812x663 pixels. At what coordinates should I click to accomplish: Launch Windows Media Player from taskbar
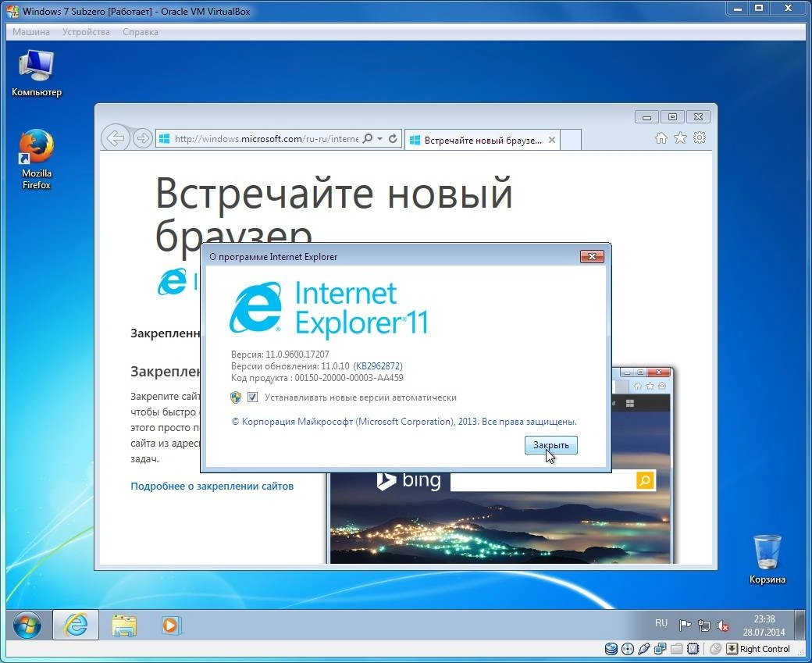coord(170,626)
